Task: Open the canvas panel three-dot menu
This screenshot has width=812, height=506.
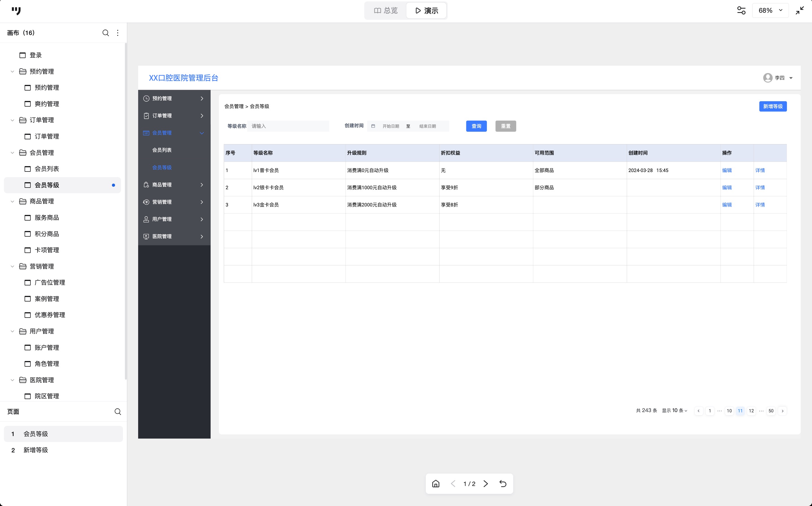Action: 118,33
